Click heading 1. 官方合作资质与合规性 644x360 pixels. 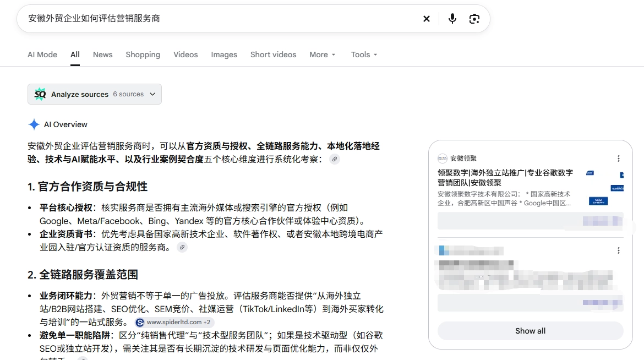pos(88,187)
